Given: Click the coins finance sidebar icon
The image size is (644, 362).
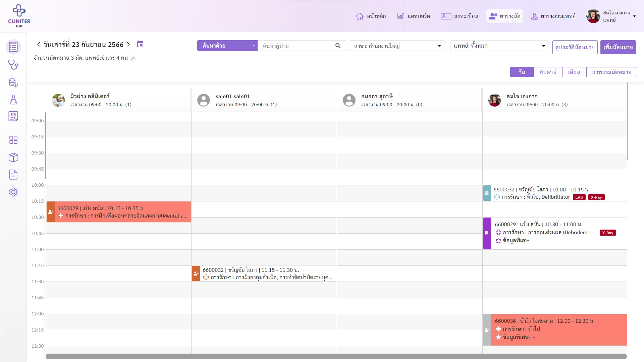Looking at the screenshot, I should click(13, 82).
